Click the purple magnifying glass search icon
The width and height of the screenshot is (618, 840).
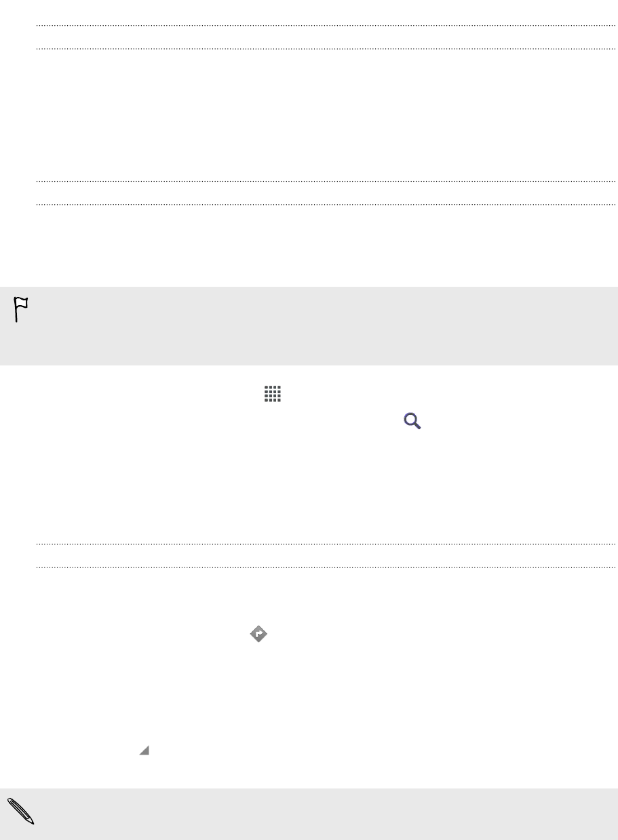tap(412, 422)
